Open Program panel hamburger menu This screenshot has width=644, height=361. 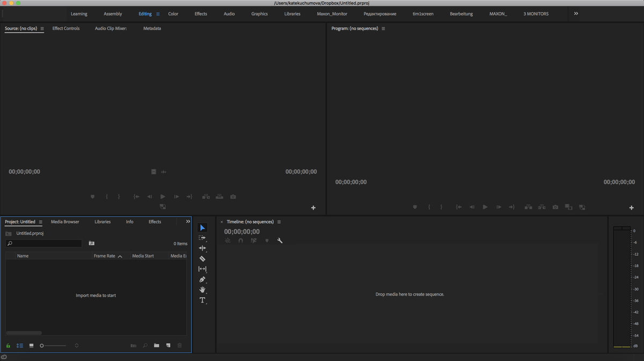tap(383, 28)
